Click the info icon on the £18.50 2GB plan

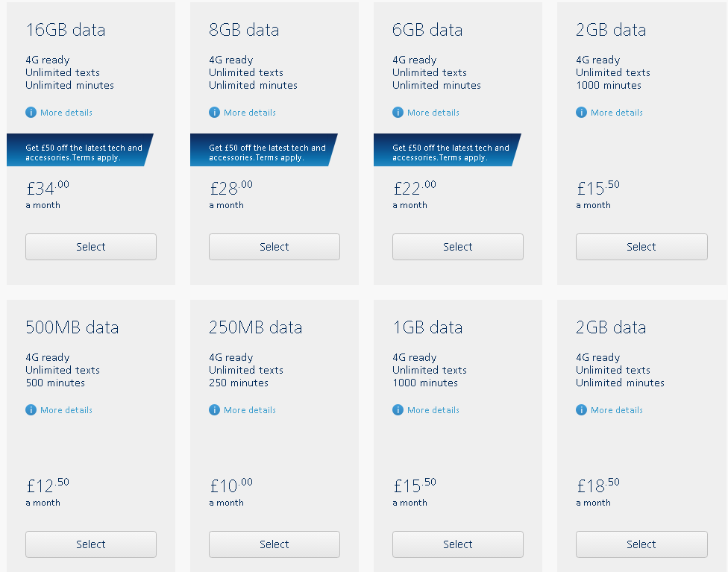[x=581, y=410]
